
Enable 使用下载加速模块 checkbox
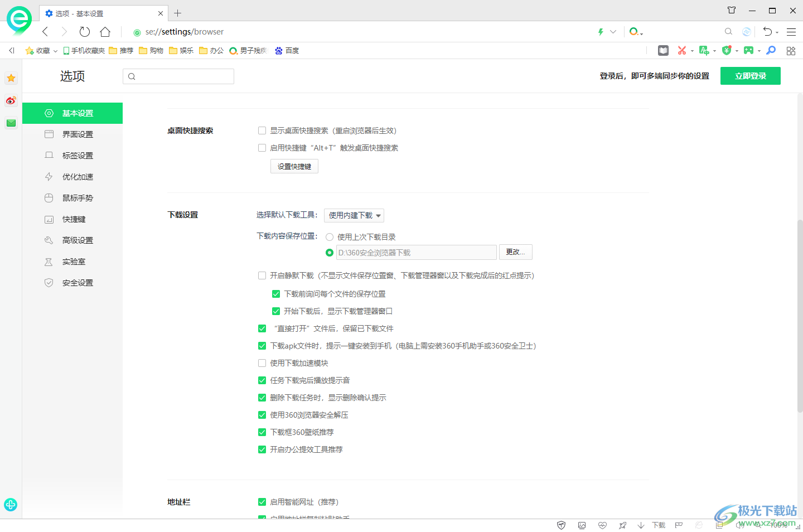[262, 363]
